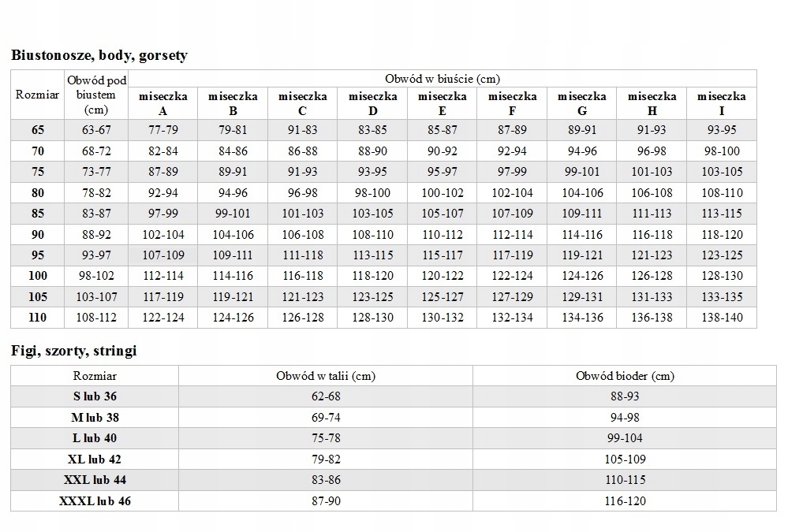Click the 138-140 cell in row 110
The image size is (788, 532).
pyautogui.click(x=721, y=318)
